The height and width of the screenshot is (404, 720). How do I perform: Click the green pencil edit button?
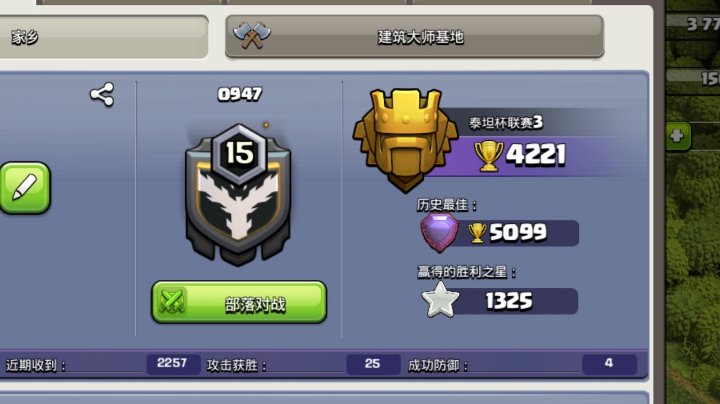[25, 188]
